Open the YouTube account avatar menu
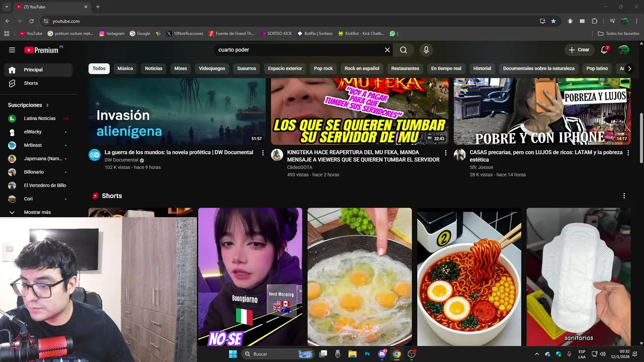Image resolution: width=644 pixels, height=362 pixels. [x=624, y=50]
